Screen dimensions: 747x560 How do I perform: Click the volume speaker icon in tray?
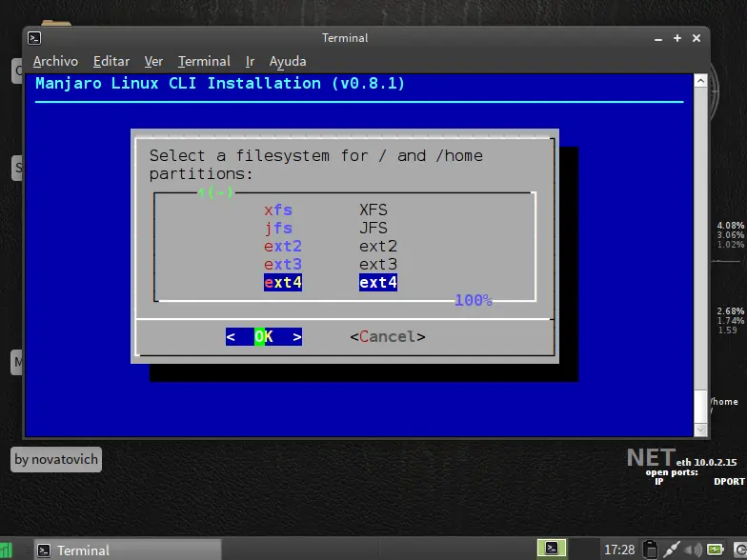(694, 550)
